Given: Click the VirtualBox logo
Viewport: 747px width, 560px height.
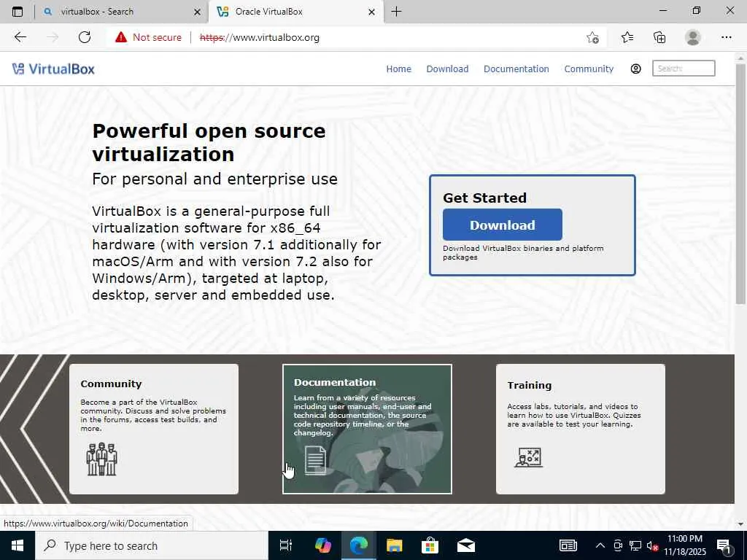Looking at the screenshot, I should coord(53,69).
